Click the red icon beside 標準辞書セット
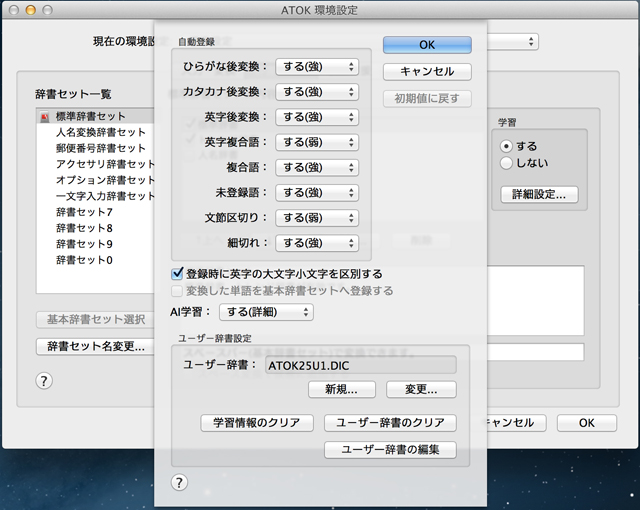This screenshot has height=510, width=640. click(x=44, y=117)
